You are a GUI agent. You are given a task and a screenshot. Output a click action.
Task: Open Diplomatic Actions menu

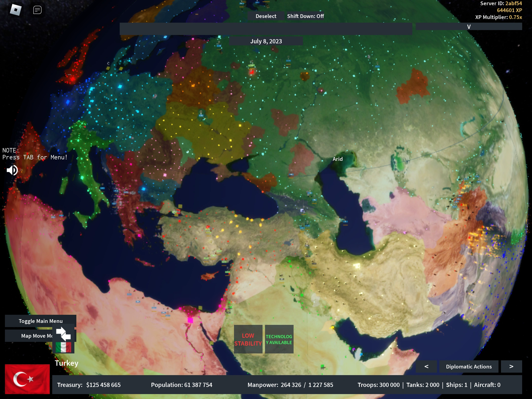(469, 366)
